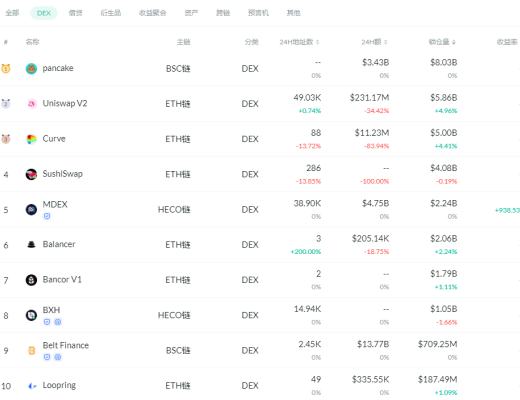Open the 衍生品 tab
This screenshot has width=520, height=400.
coord(111,13)
